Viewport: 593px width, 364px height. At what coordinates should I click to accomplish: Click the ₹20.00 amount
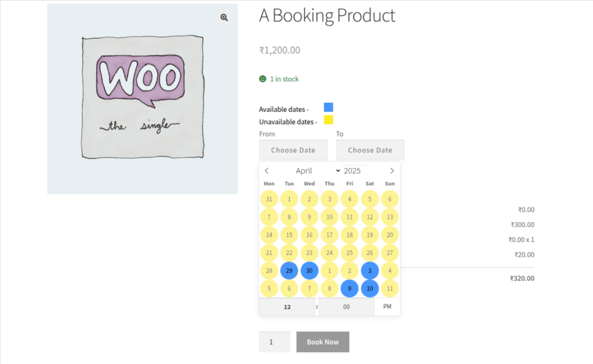pyautogui.click(x=524, y=255)
